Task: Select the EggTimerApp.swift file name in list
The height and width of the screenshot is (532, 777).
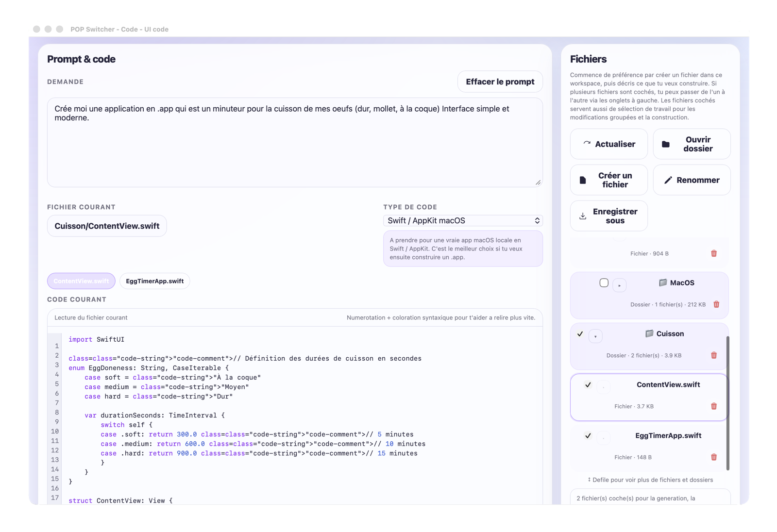Action: 668,435
